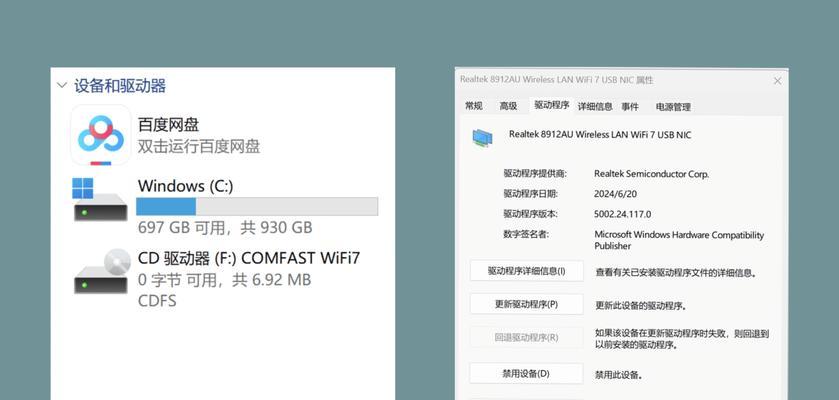This screenshot has height=400, width=839.
Task: Click the 驱动程序日期 label
Action: pos(530,194)
